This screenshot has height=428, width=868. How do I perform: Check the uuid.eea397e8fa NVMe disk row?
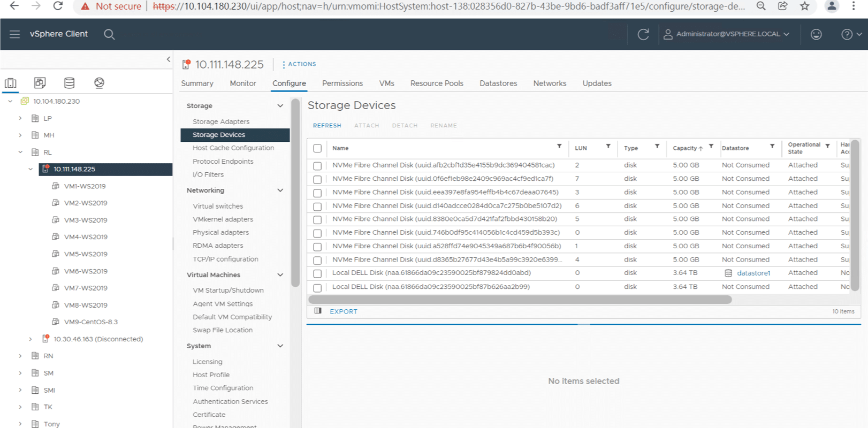pyautogui.click(x=317, y=193)
